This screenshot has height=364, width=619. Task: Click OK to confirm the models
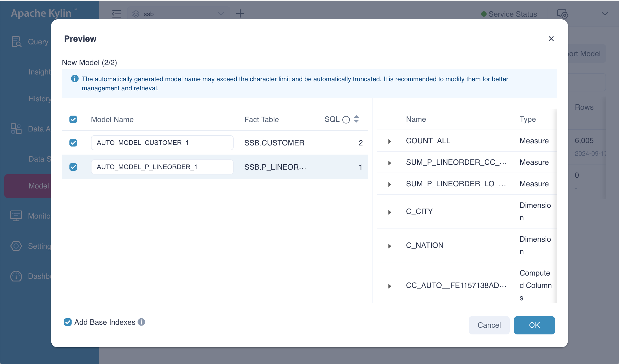point(534,325)
